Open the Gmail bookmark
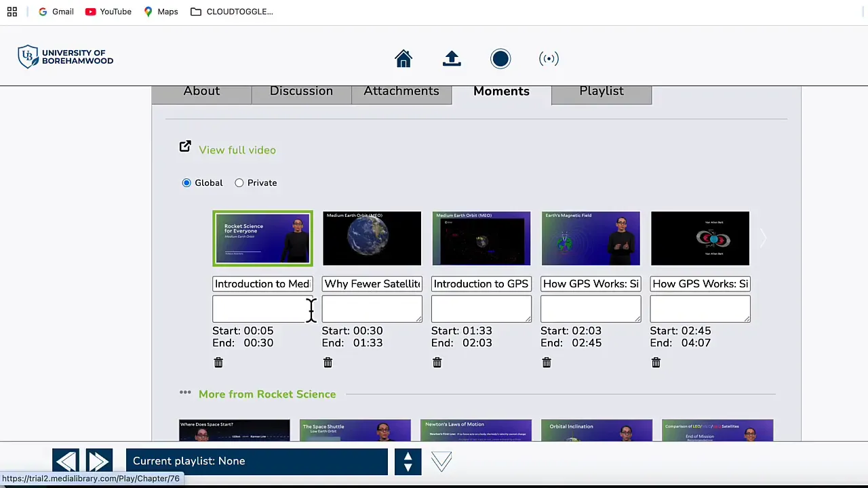The width and height of the screenshot is (868, 488). [x=56, y=12]
